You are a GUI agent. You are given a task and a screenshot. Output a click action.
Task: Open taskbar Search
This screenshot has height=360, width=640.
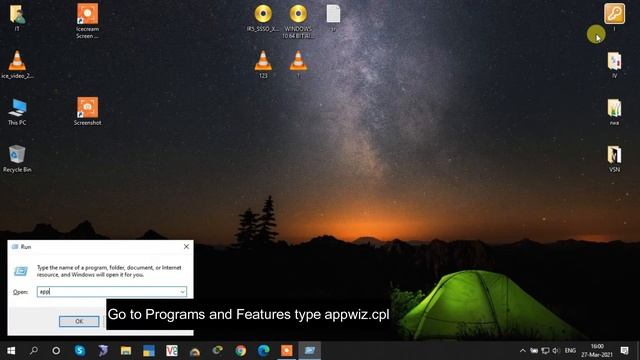(34, 351)
